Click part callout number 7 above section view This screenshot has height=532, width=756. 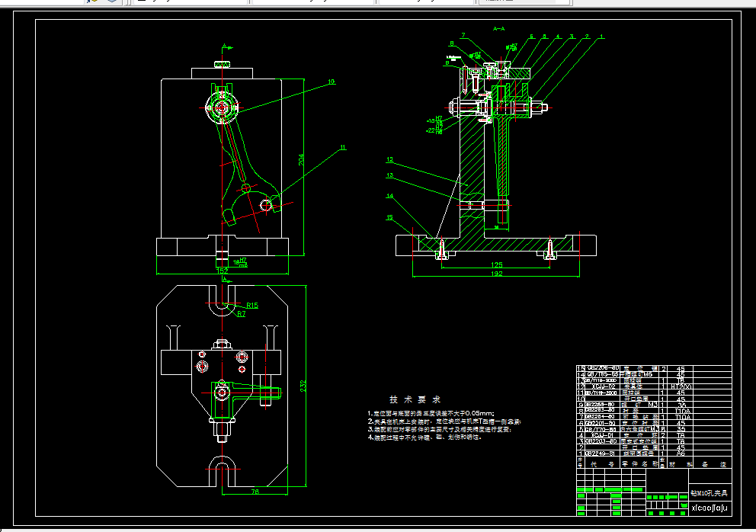(x=463, y=35)
